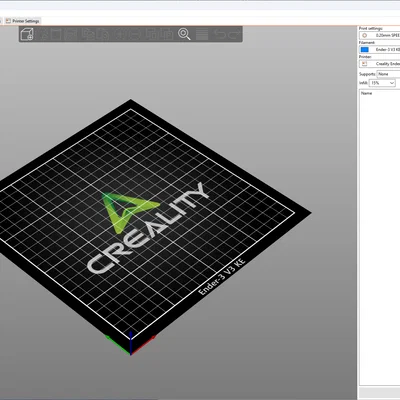Click the Split to objects icon
400x400 pixels.
(x=152, y=34)
